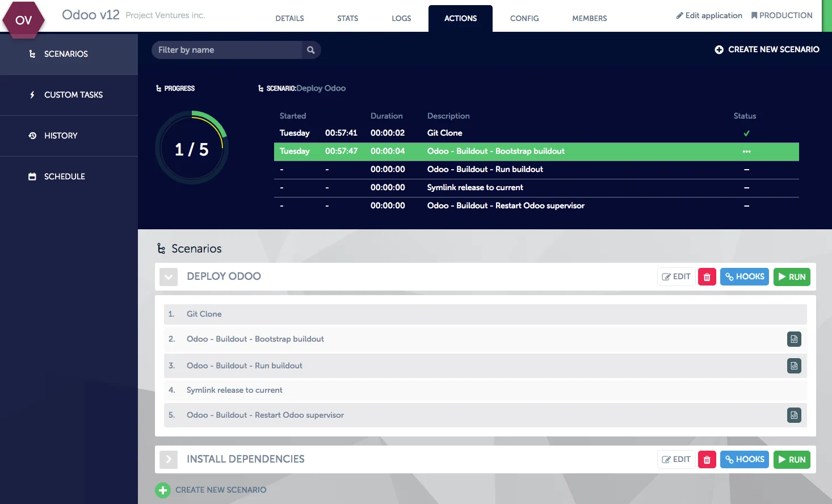Screen dimensions: 832x504
Task: Click the 1 / 5 progress ring
Action: (x=192, y=148)
